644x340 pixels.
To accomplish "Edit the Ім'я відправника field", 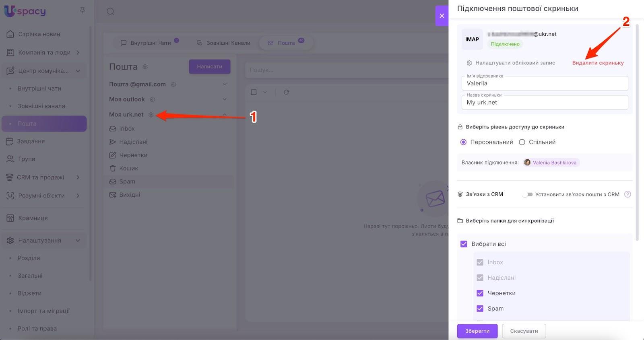I will pos(545,83).
